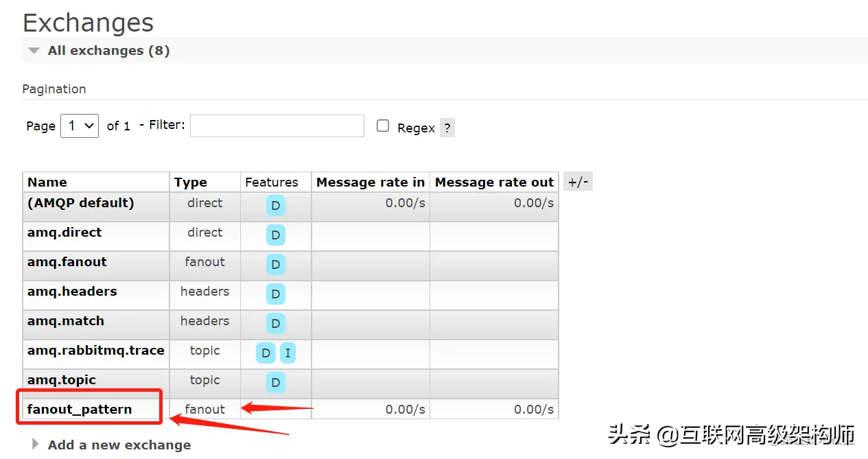Click the D badge on amq.topic row
868x459 pixels.
(275, 382)
